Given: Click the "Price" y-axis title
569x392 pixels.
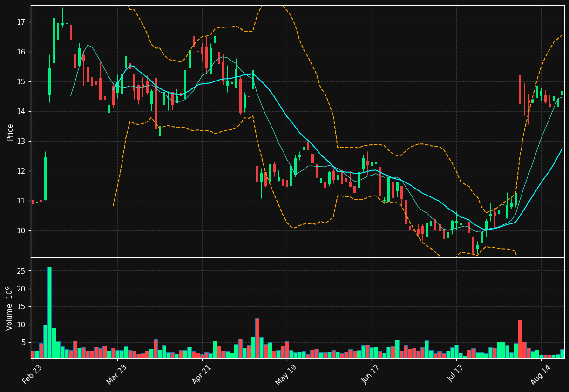Looking at the screenshot, I should (x=10, y=132).
